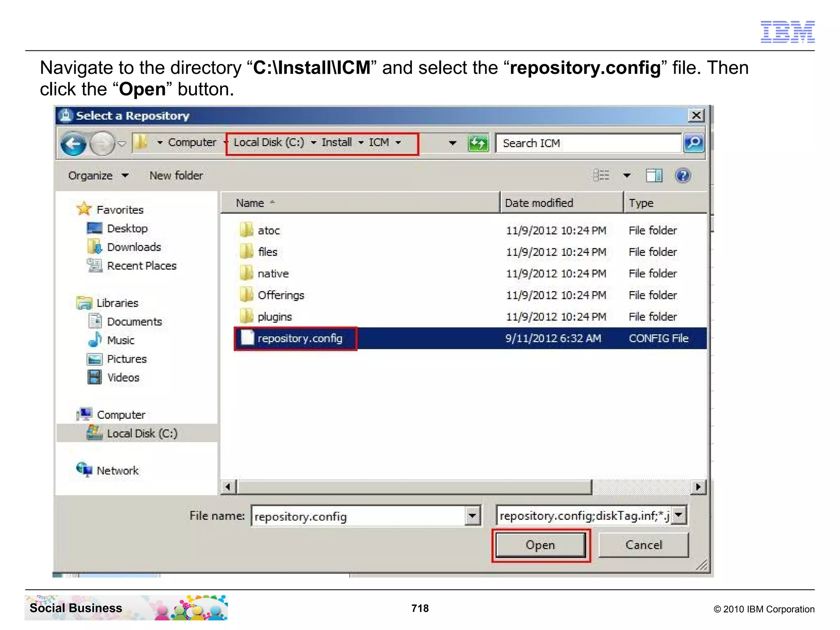840x630 pixels.
Task: Select the files folder
Action: [x=267, y=252]
